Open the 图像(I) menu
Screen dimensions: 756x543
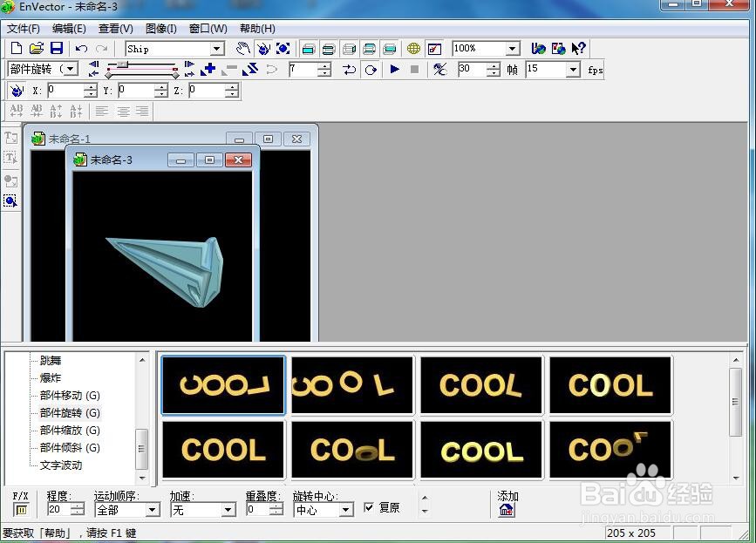(161, 29)
